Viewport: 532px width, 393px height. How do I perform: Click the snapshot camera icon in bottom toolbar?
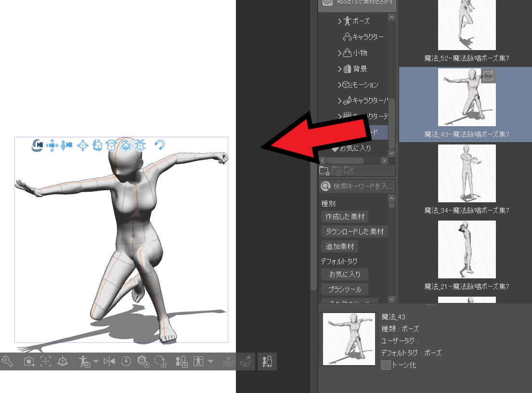29,361
